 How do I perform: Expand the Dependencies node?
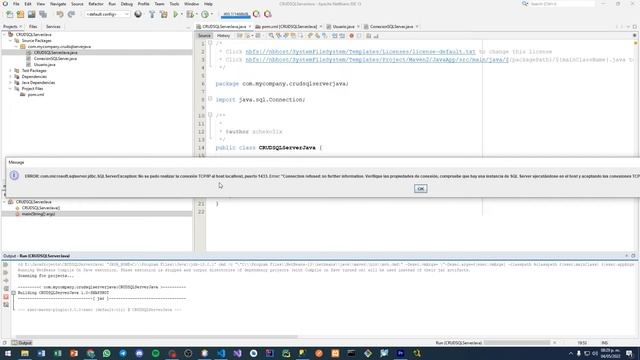[x=10, y=77]
